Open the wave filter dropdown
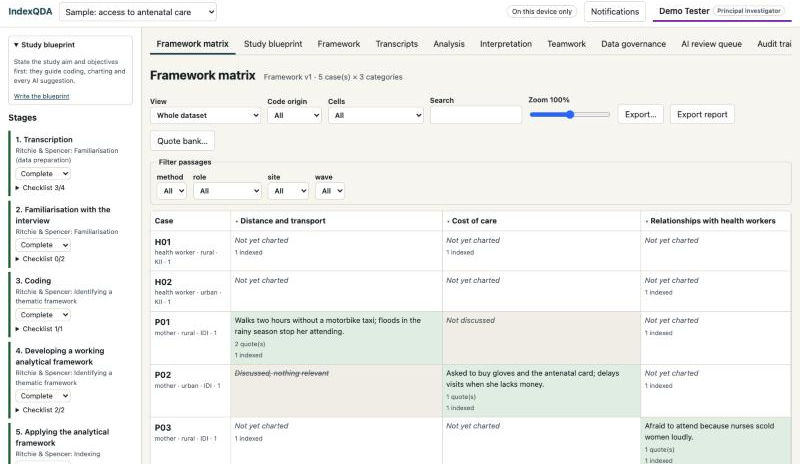Screen dimensions: 800x464 [330, 191]
